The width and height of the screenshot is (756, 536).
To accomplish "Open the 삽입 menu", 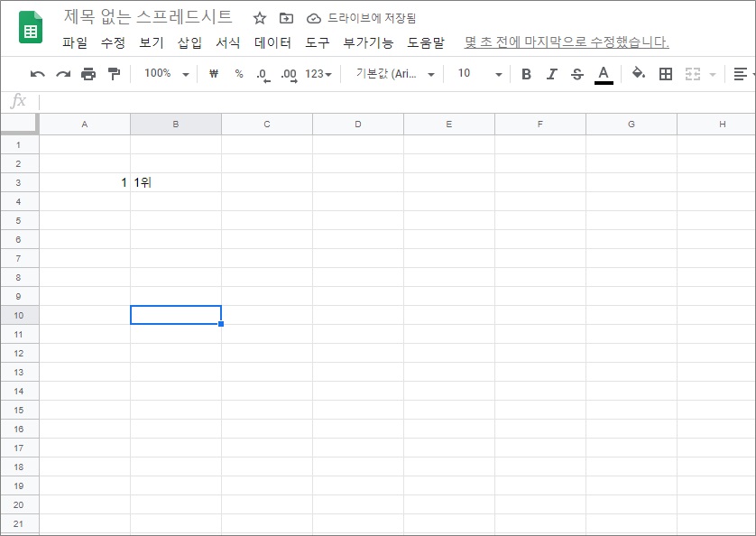I will (189, 42).
